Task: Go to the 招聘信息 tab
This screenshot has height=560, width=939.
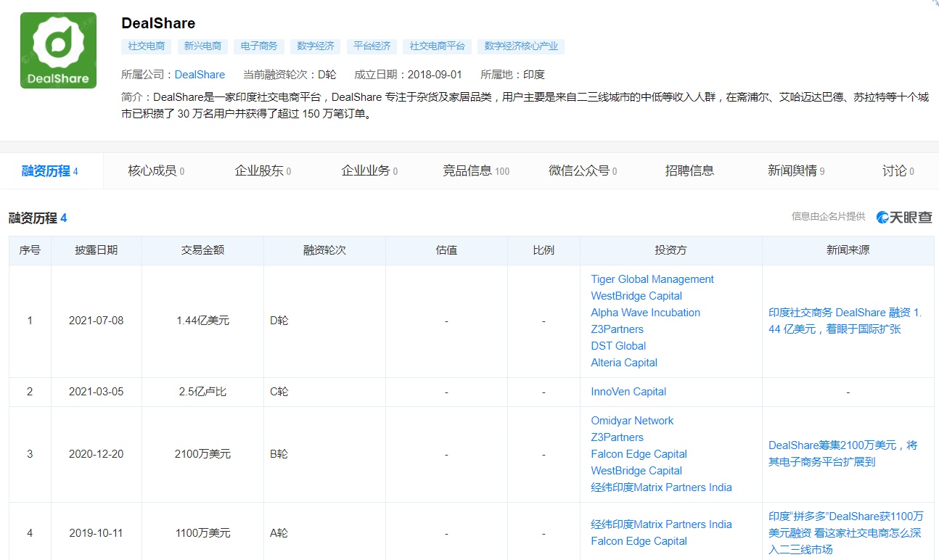Action: [689, 171]
